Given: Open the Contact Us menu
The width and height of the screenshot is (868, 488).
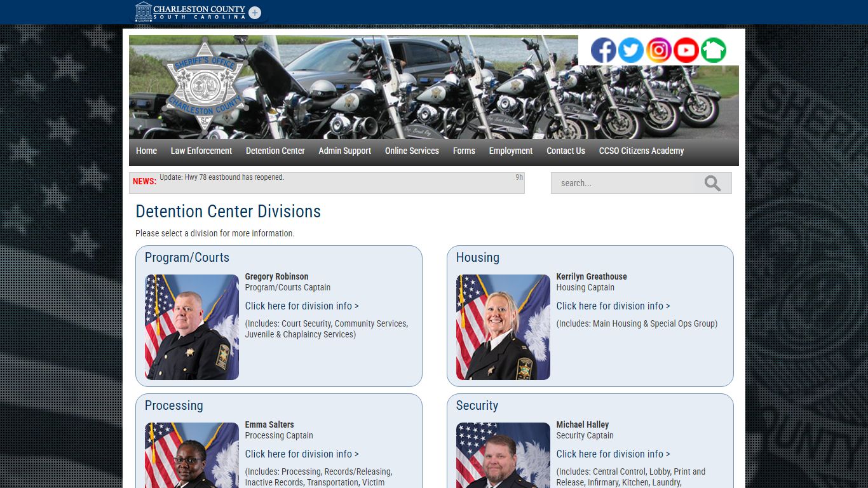Looking at the screenshot, I should pyautogui.click(x=566, y=151).
